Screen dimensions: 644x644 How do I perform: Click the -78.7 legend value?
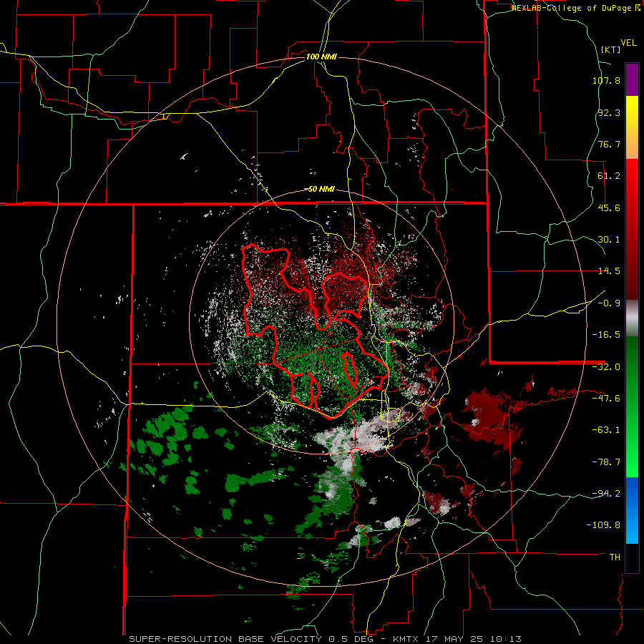click(606, 462)
